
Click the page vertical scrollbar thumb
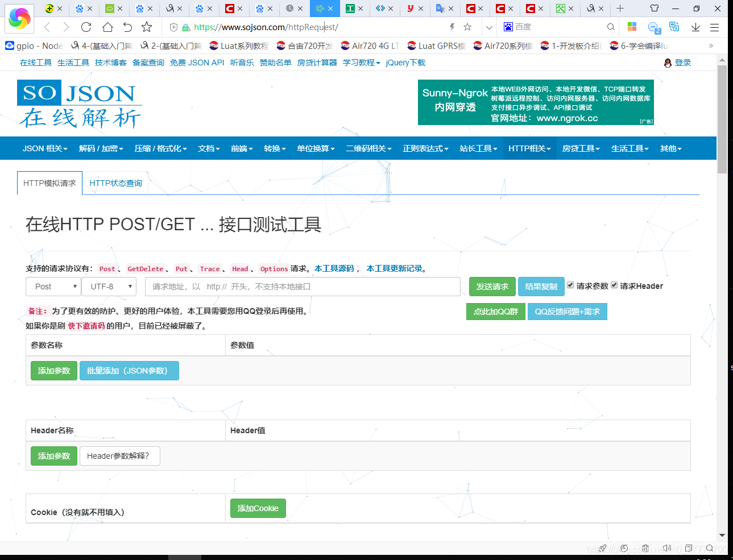(x=722, y=119)
